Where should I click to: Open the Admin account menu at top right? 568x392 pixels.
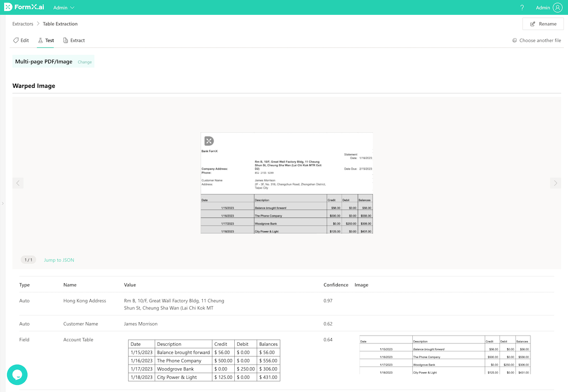(x=543, y=8)
